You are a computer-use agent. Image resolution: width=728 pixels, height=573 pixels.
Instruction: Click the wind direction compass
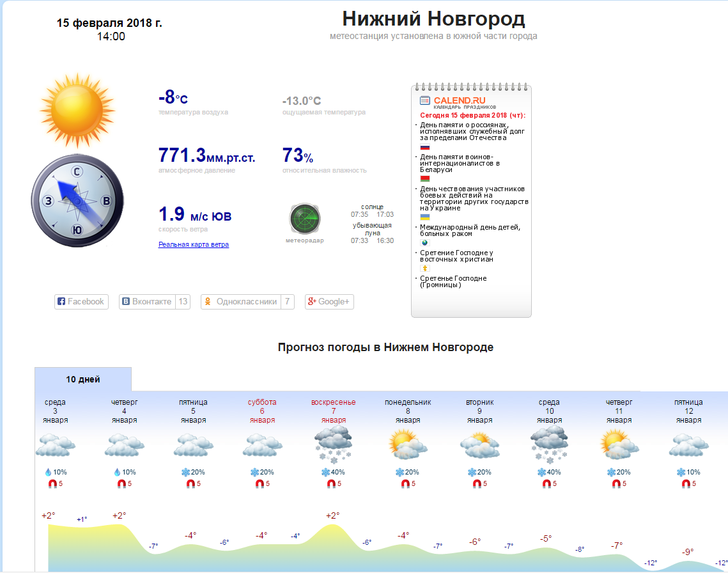(77, 201)
